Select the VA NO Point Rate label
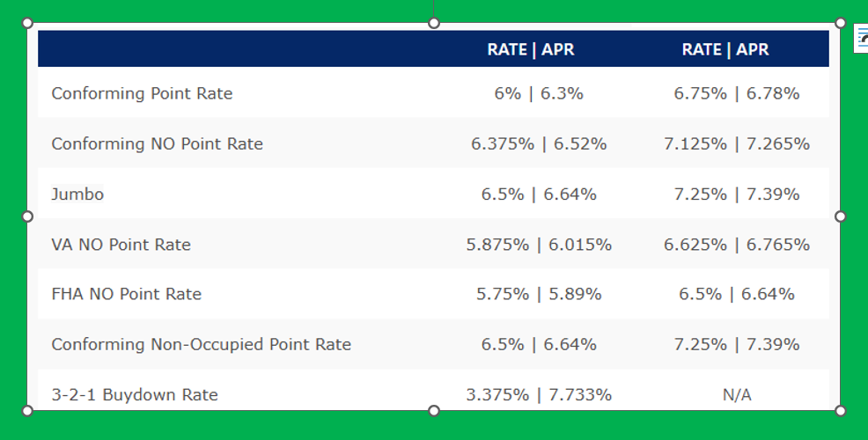The width and height of the screenshot is (868, 440). [x=121, y=245]
